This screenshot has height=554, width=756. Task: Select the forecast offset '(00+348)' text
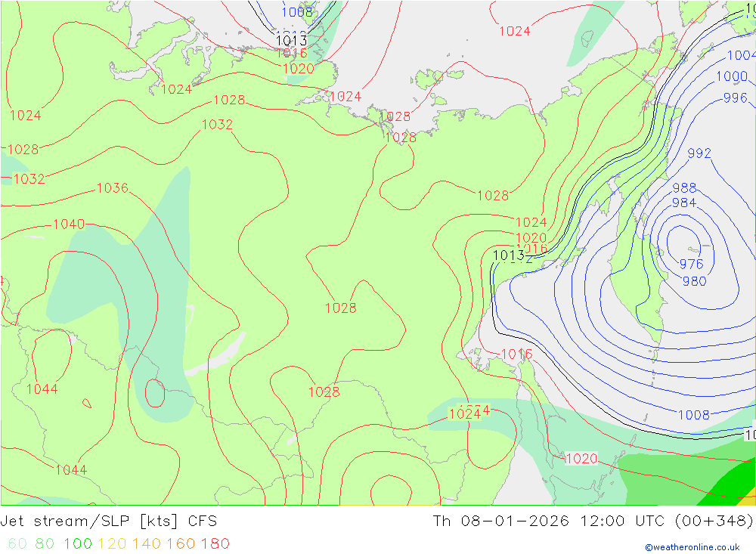click(714, 522)
